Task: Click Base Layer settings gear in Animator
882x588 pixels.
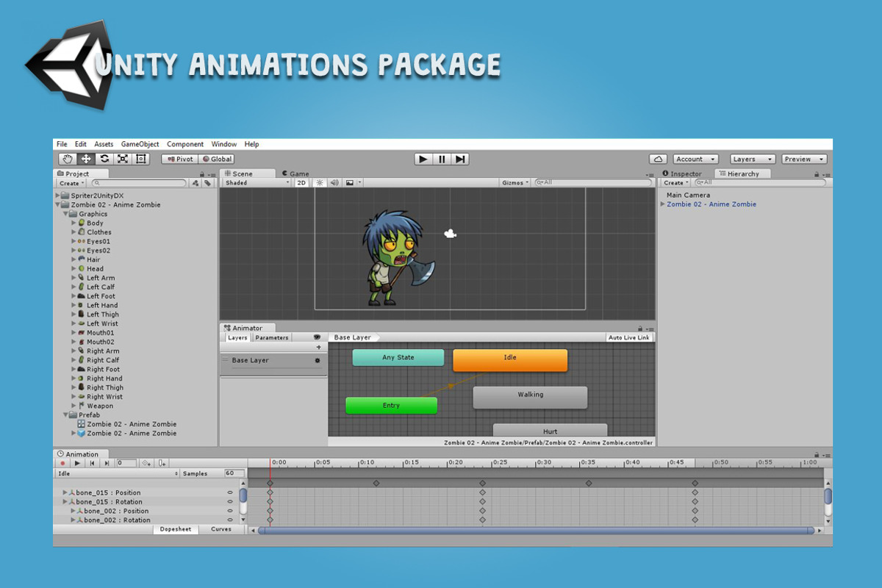Action: click(x=318, y=361)
